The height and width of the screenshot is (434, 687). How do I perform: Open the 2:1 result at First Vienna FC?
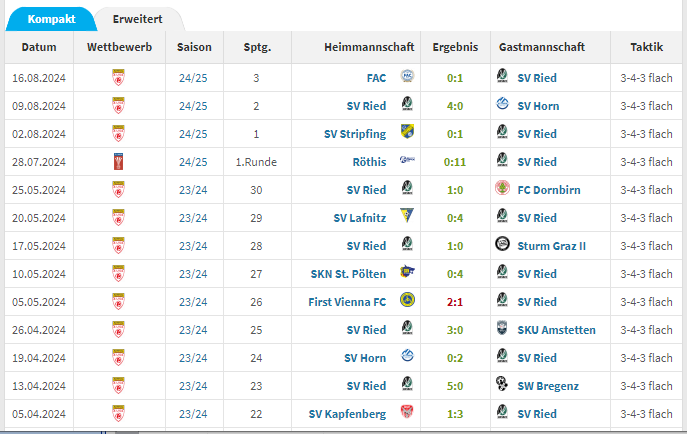455,301
